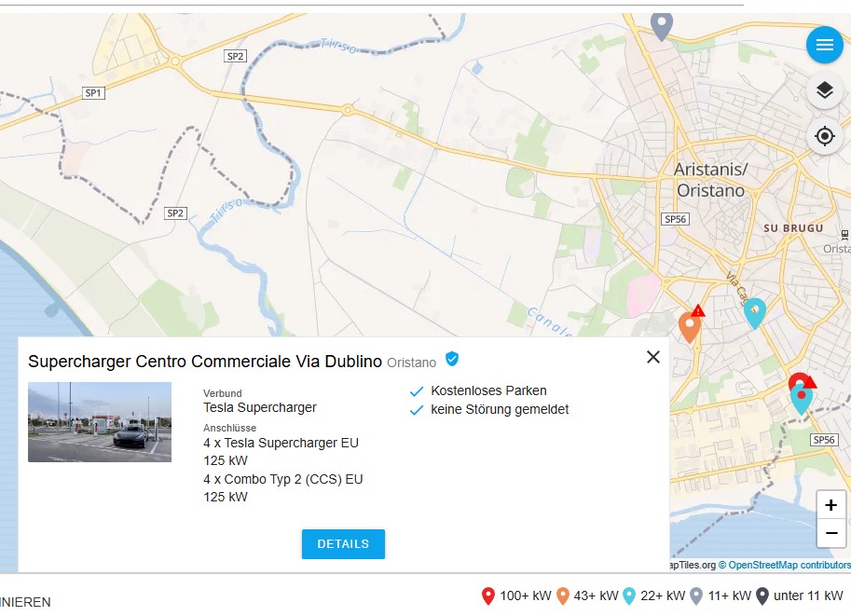Screen dimensions: 851x616
Task: Click the 43+ kW orange legend pin
Action: click(x=563, y=596)
